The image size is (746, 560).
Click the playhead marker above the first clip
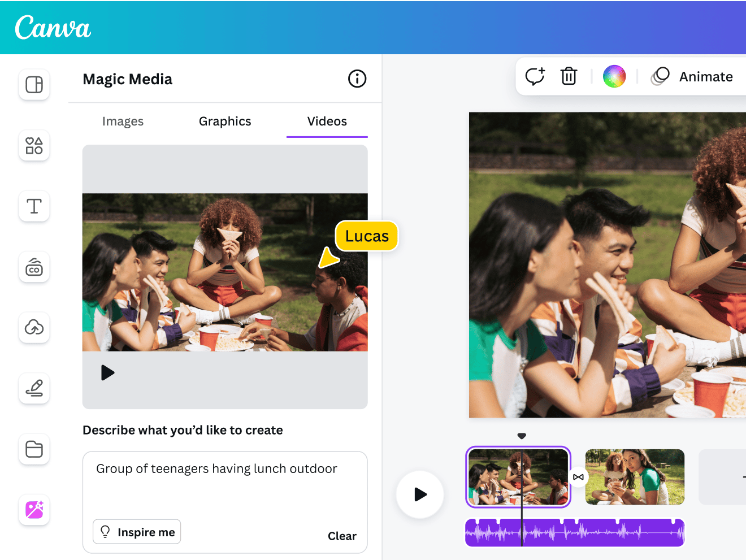[521, 436]
